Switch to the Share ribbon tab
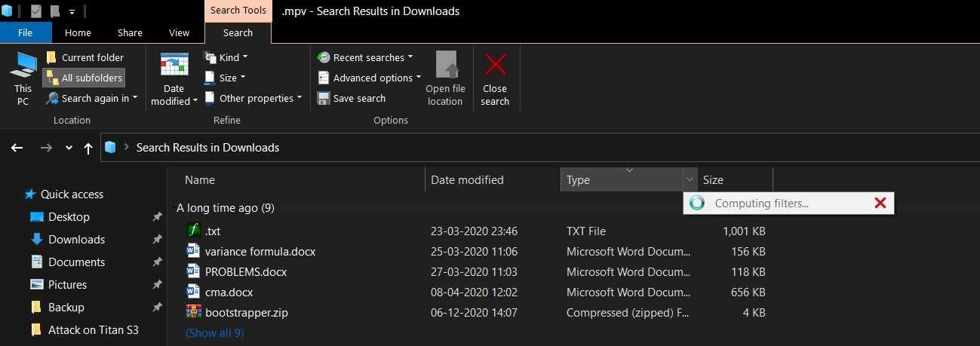The height and width of the screenshot is (346, 980). (130, 32)
